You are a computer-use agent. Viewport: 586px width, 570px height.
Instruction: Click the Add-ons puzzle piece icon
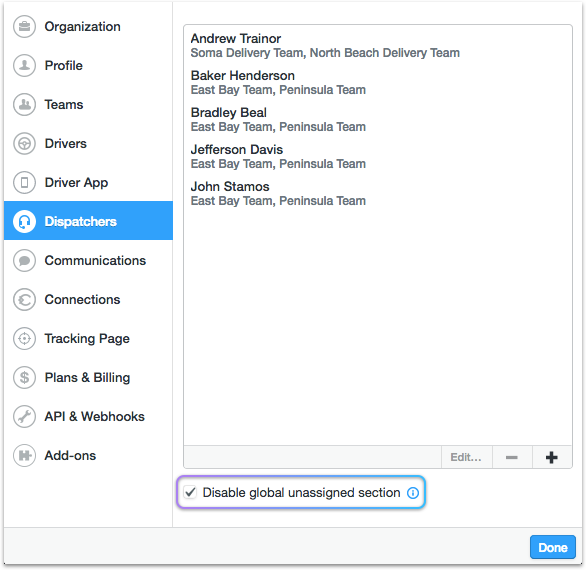24,456
